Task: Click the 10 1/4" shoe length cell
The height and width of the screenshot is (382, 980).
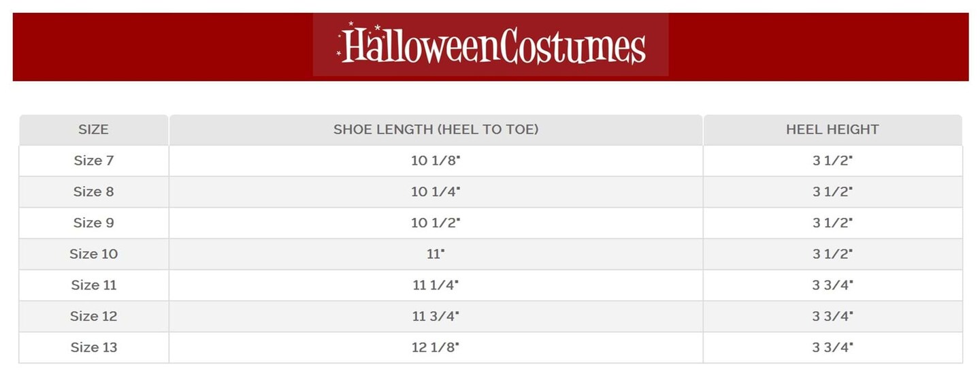Action: (x=436, y=192)
